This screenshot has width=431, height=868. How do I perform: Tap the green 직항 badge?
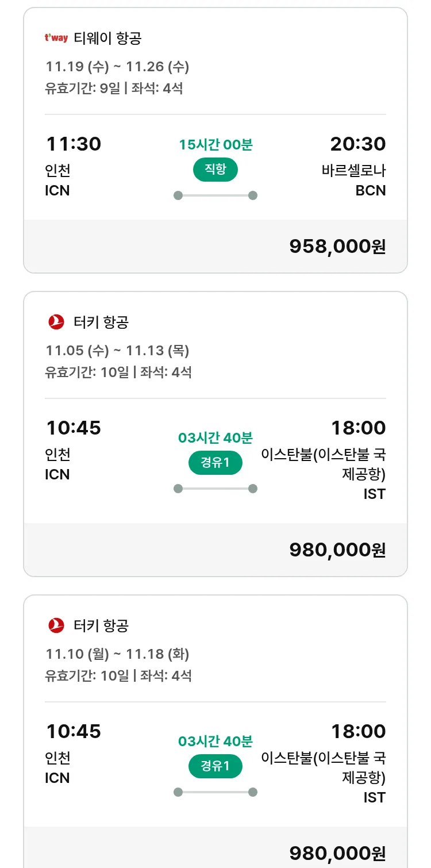click(215, 170)
